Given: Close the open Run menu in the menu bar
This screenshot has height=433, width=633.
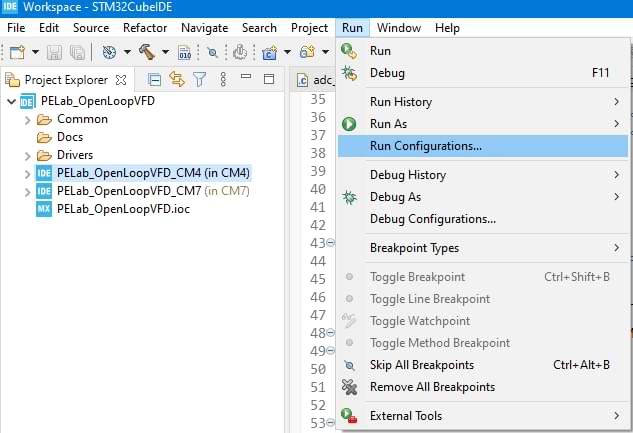Looking at the screenshot, I should [352, 28].
